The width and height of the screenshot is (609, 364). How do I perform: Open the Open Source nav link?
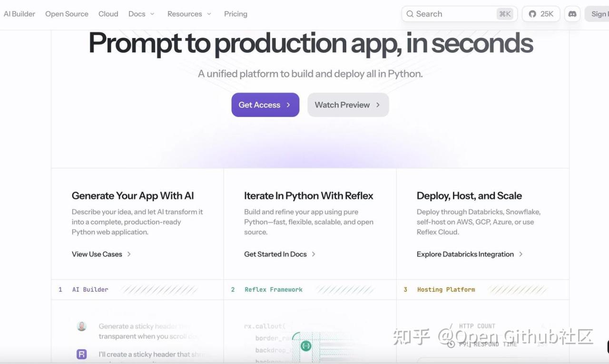[67, 14]
